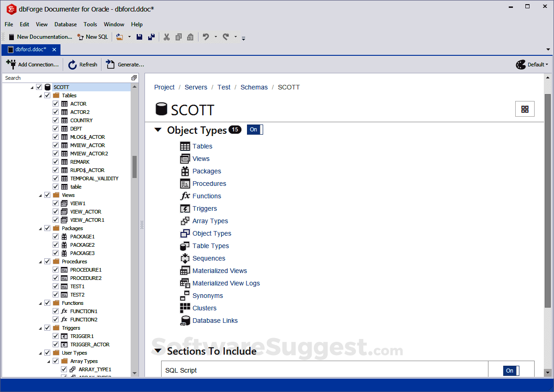Uncheck the ACTOR table checkbox
The width and height of the screenshot is (554, 392).
click(x=55, y=103)
